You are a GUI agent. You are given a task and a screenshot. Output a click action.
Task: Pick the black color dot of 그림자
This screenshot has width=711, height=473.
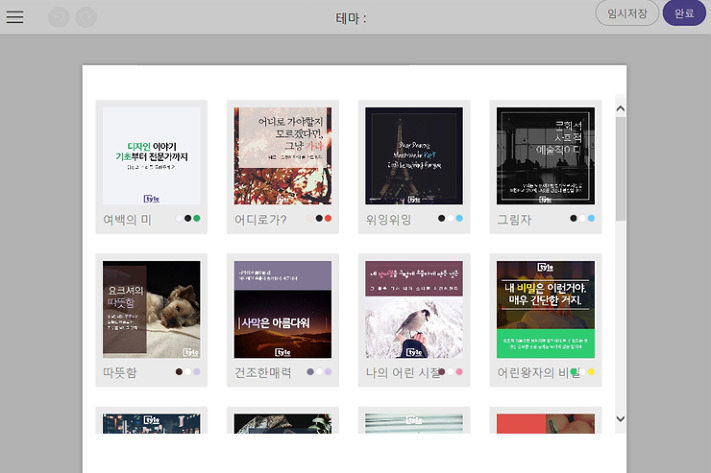click(x=573, y=218)
